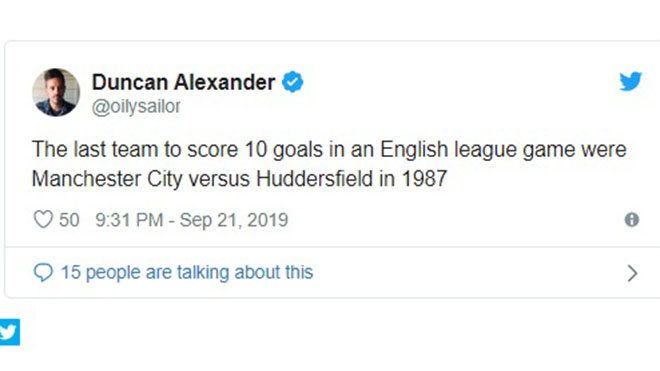Expand the conversation with the right chevron arrow
This screenshot has height=371, width=660.
632,273
